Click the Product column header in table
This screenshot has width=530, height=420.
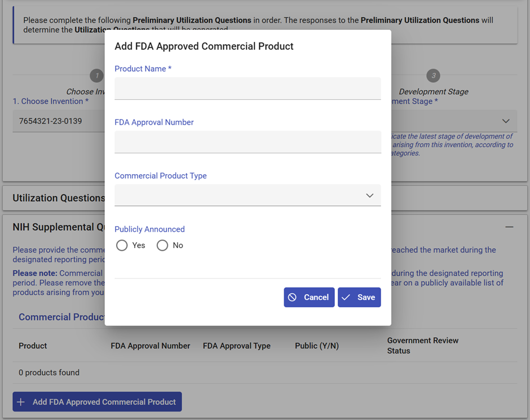click(32, 346)
